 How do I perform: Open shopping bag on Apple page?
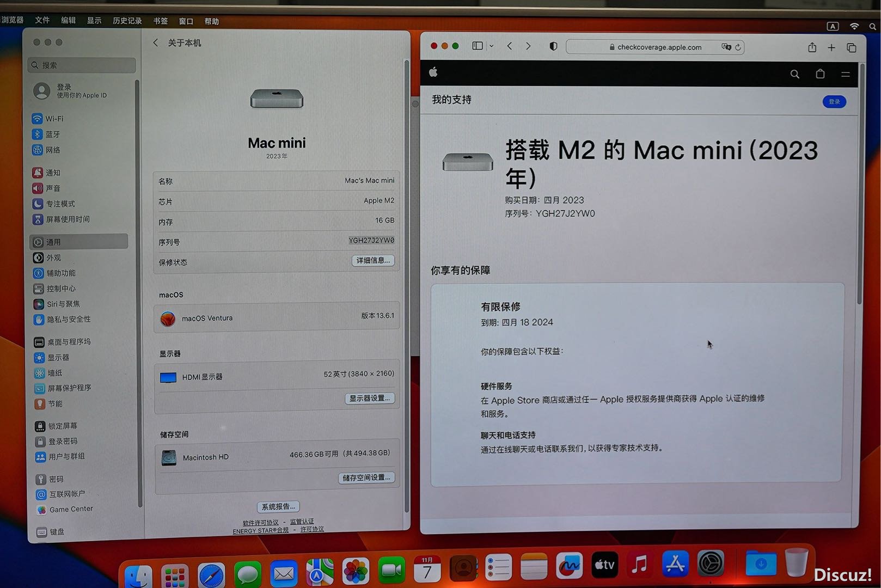[x=820, y=74]
